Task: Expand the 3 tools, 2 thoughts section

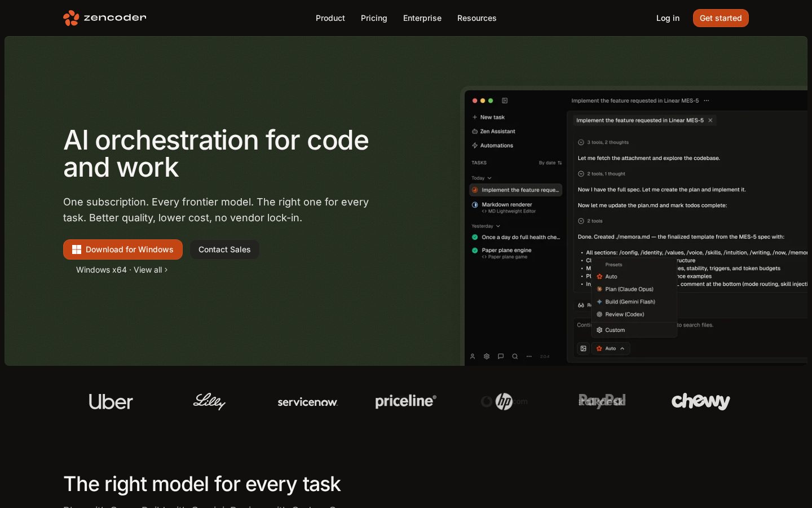Action: (x=603, y=142)
